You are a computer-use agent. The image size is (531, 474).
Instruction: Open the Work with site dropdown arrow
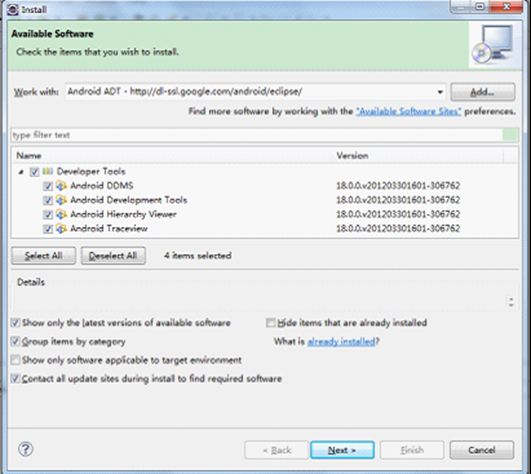pyautogui.click(x=440, y=92)
